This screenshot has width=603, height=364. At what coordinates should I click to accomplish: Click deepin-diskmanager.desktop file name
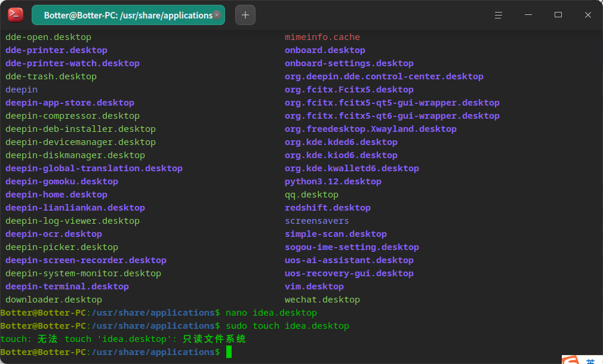(75, 155)
